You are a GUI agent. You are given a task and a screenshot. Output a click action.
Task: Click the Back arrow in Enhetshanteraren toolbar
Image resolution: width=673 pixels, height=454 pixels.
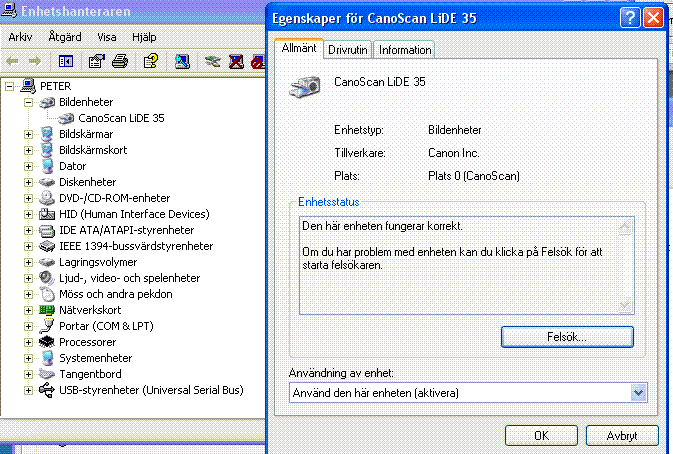tap(12, 61)
